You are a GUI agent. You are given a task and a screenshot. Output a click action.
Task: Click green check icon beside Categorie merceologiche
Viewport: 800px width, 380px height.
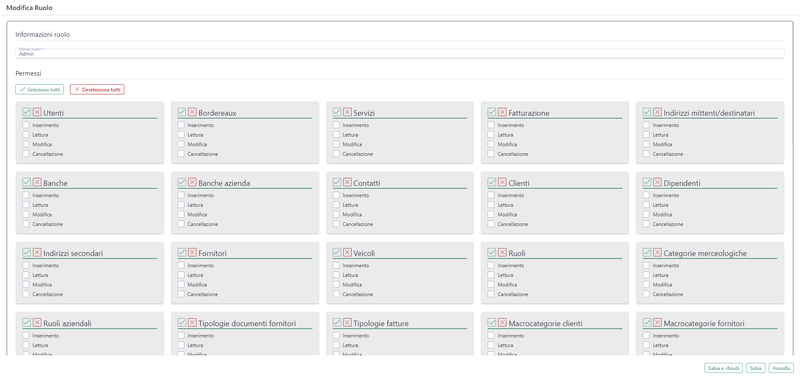point(647,252)
